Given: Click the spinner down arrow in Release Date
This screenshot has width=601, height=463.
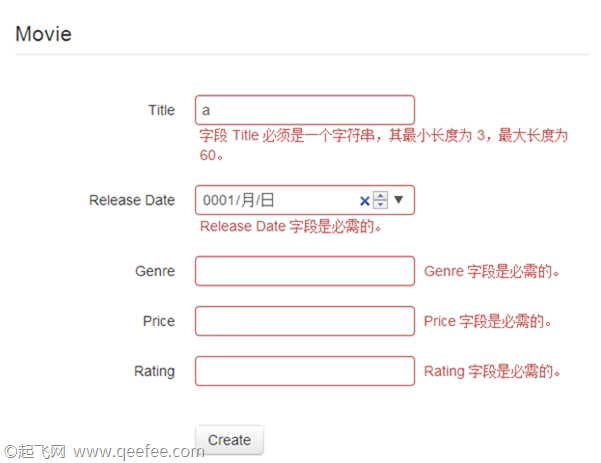Looking at the screenshot, I should 380,204.
